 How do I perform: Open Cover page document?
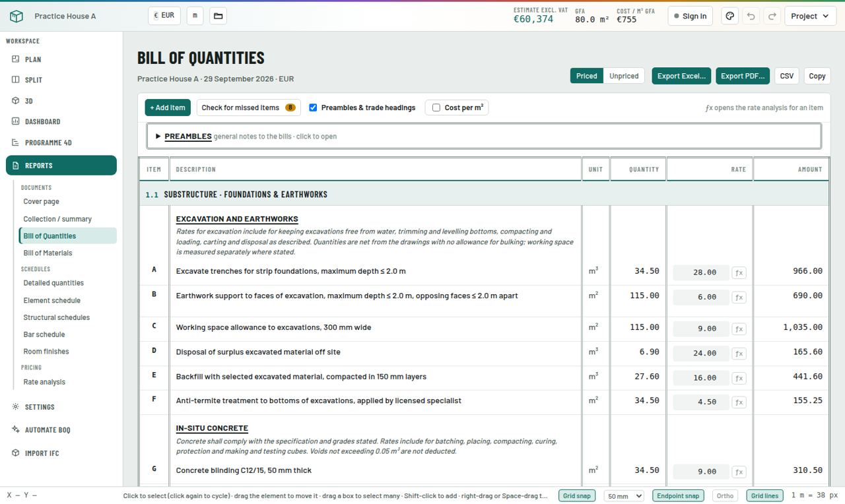[x=41, y=202]
